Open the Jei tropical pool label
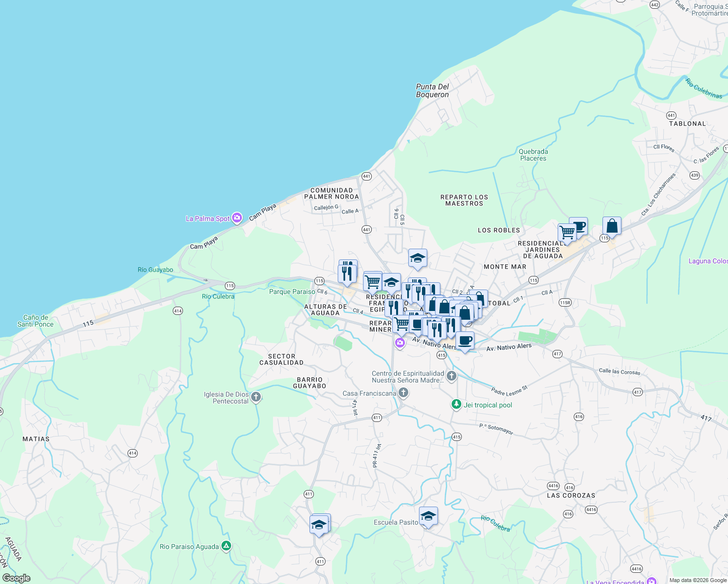This screenshot has height=584, width=728. click(488, 405)
